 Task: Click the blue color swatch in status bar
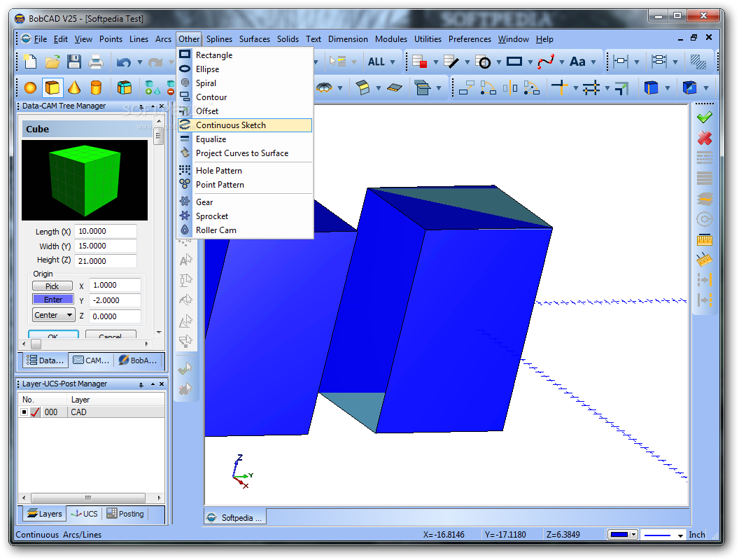[x=619, y=535]
